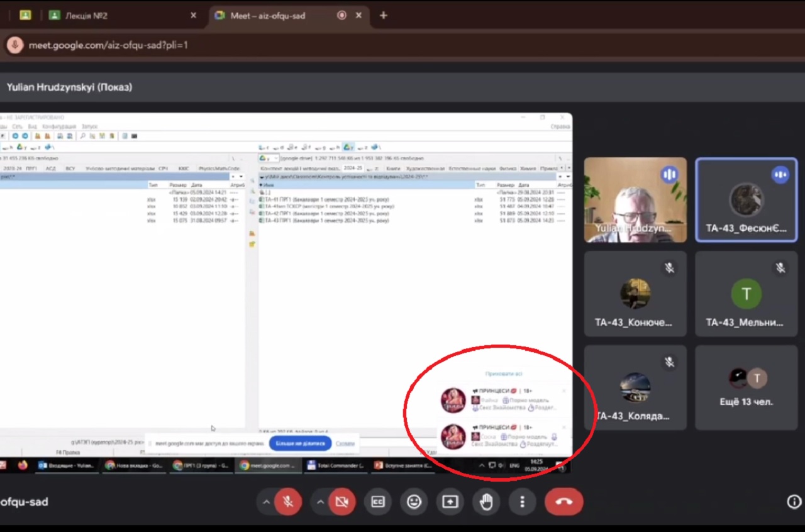
Task: Raise your hand in the meeting
Action: pos(486,502)
